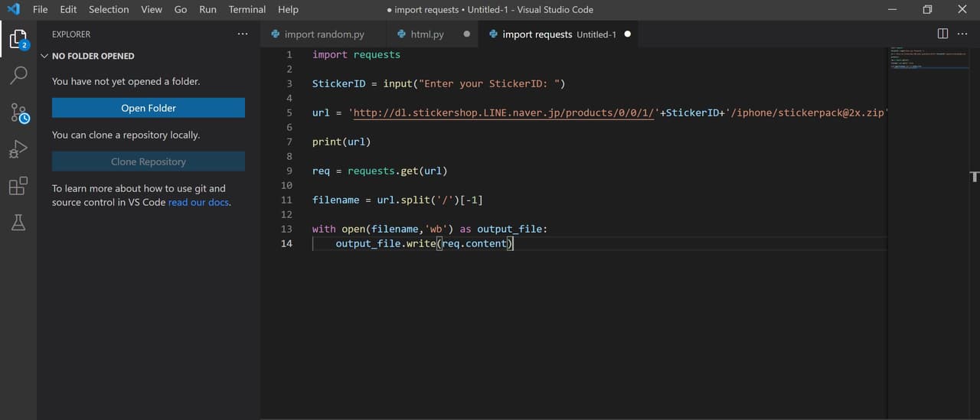Click the Open Folder button
This screenshot has height=420, width=980.
149,108
